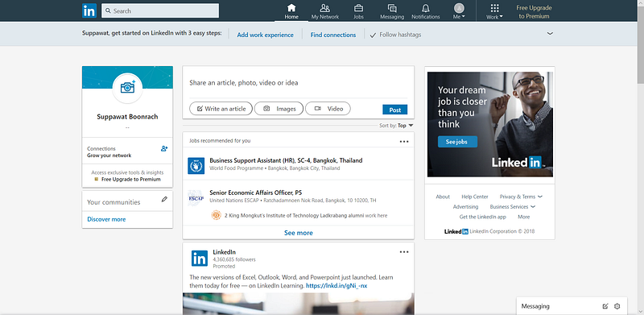The image size is (644, 315).
Task: Open the lnkd.in/gNi_-nx link
Action: click(336, 285)
